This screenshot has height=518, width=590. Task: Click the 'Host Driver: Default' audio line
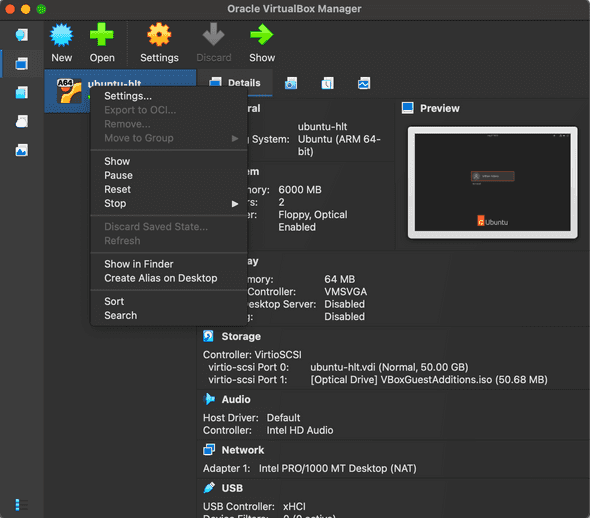(x=251, y=418)
